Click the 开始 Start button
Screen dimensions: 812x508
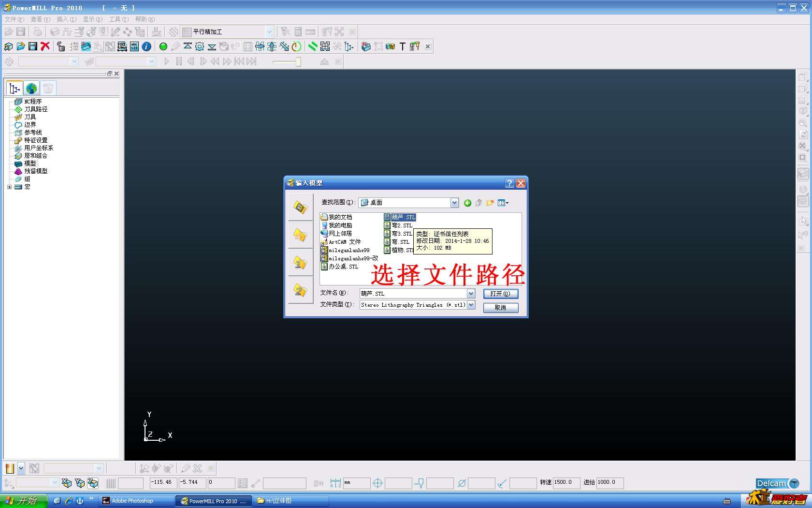[24, 501]
